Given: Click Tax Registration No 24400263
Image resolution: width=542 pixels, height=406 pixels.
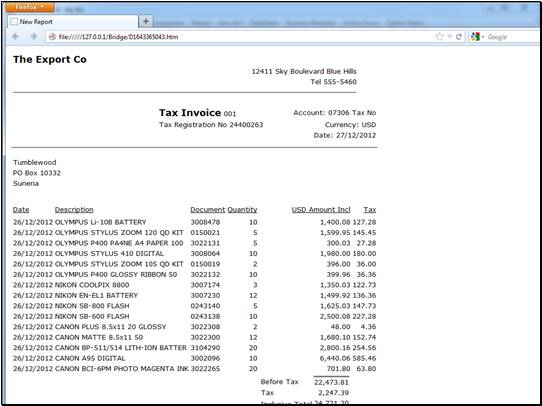Looking at the screenshot, I should click(211, 125).
